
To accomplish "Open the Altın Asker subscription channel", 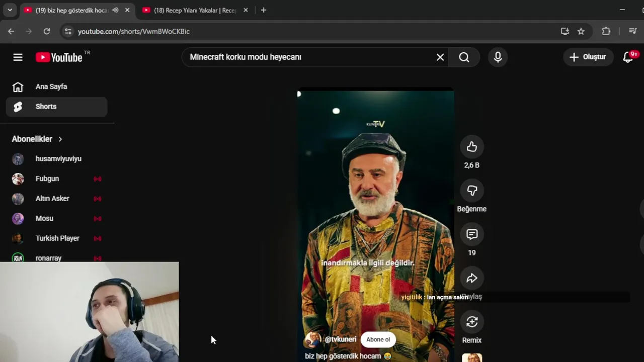I will pos(56,199).
